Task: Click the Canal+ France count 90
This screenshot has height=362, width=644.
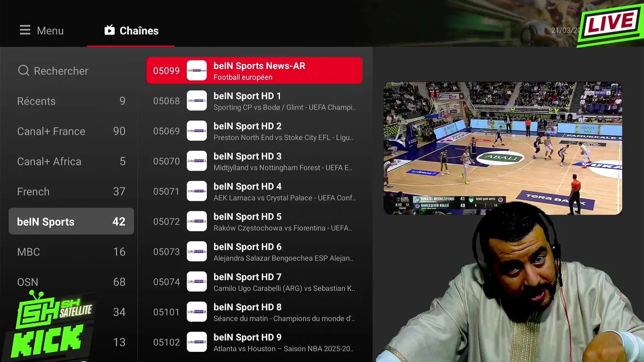Action: point(119,131)
